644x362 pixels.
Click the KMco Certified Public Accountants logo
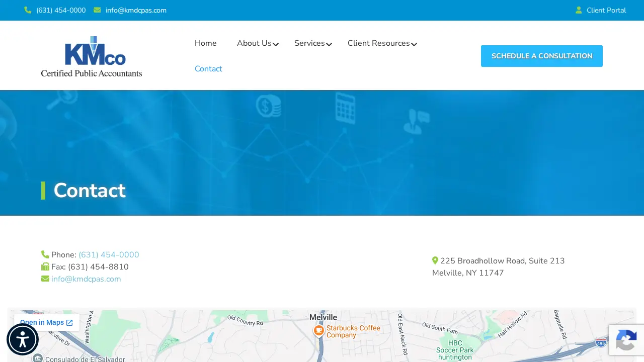[92, 56]
